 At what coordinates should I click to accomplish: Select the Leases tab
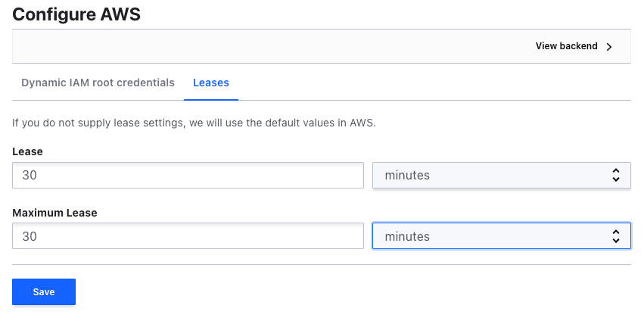[x=211, y=83]
